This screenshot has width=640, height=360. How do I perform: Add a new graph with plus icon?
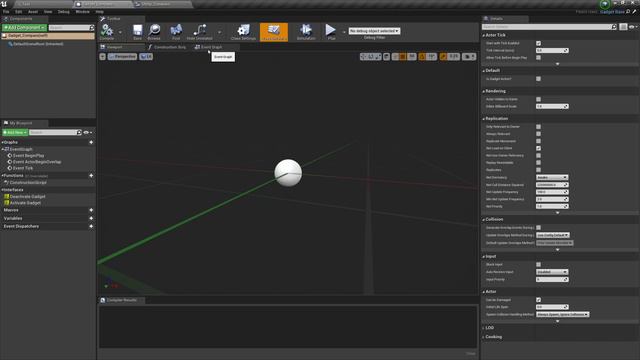click(x=91, y=142)
